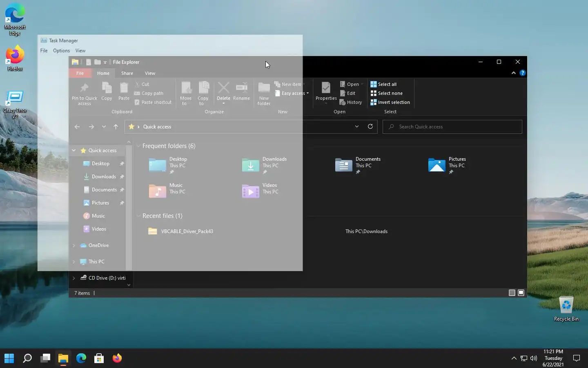Switch to the View ribbon tab

click(150, 73)
